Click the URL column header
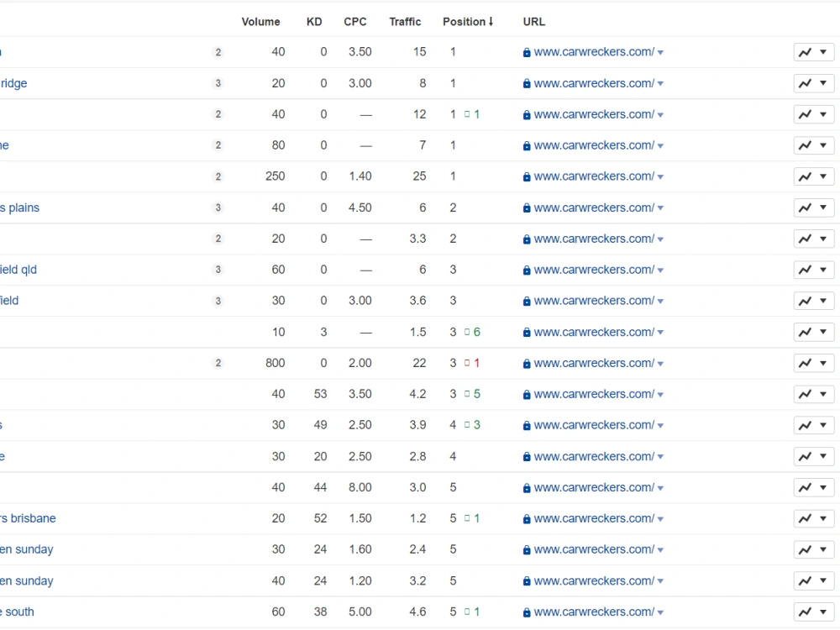Viewport: 840px width, 630px height. pos(534,22)
